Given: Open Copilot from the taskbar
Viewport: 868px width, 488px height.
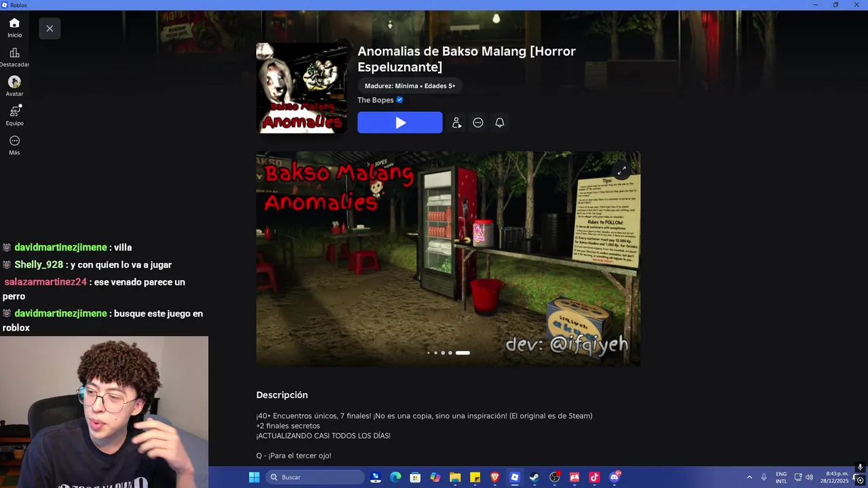Looking at the screenshot, I should click(x=435, y=477).
